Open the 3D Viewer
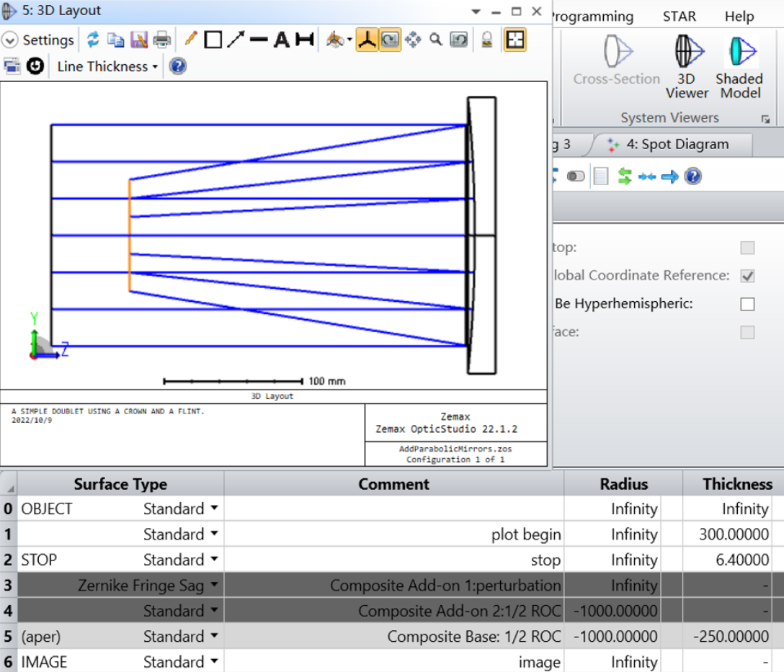 click(687, 66)
